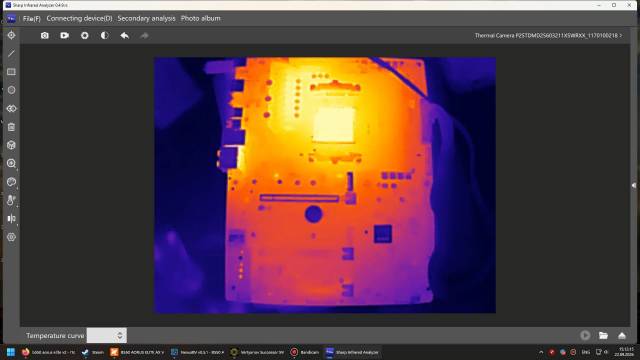Open the Photo album menu
This screenshot has width=640, height=360.
200,18
